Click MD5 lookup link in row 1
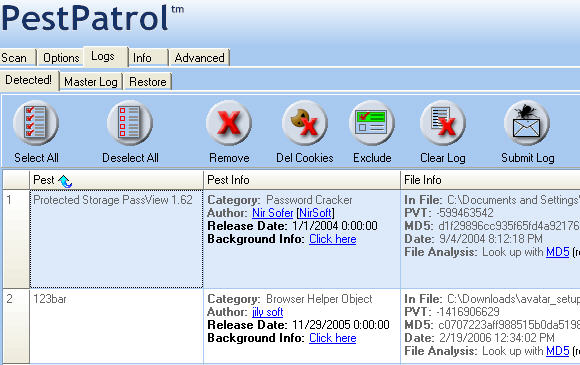The image size is (580, 365). point(557,252)
